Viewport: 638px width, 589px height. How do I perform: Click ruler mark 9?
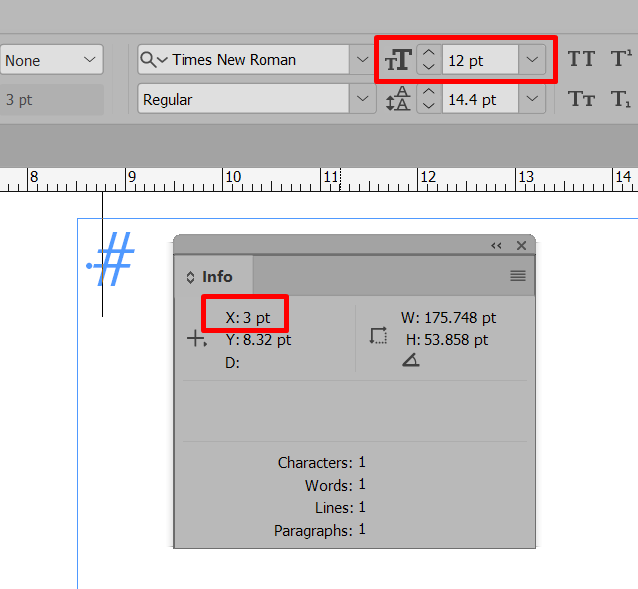point(132,177)
